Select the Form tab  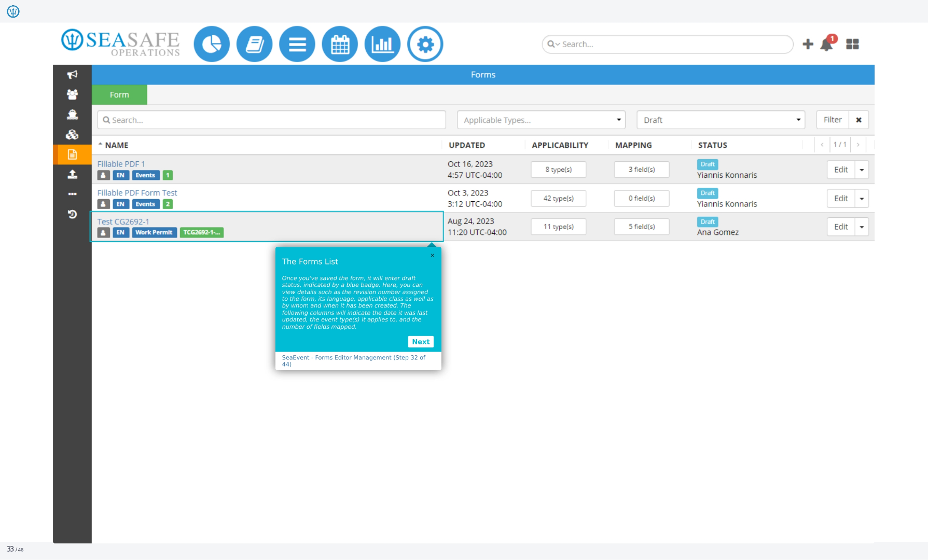[x=119, y=95]
